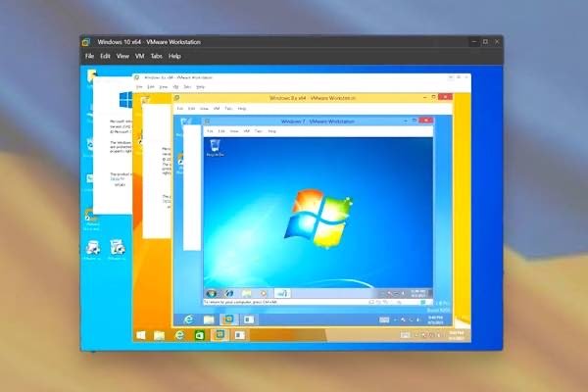Screen dimensions: 588x392
Task: Open Edit menu in dark Windows 10 x64 window
Action: 105,56
